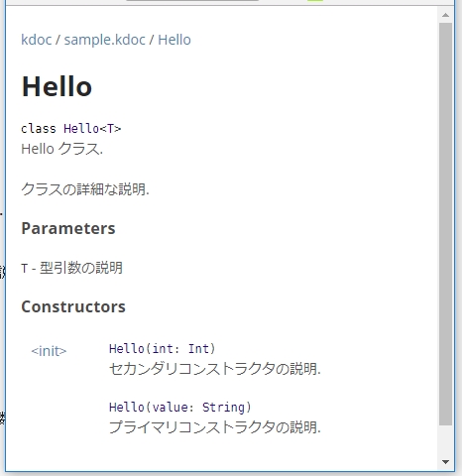The height and width of the screenshot is (476, 462).
Task: Click the class Hello<T> signature
Action: click(x=71, y=128)
